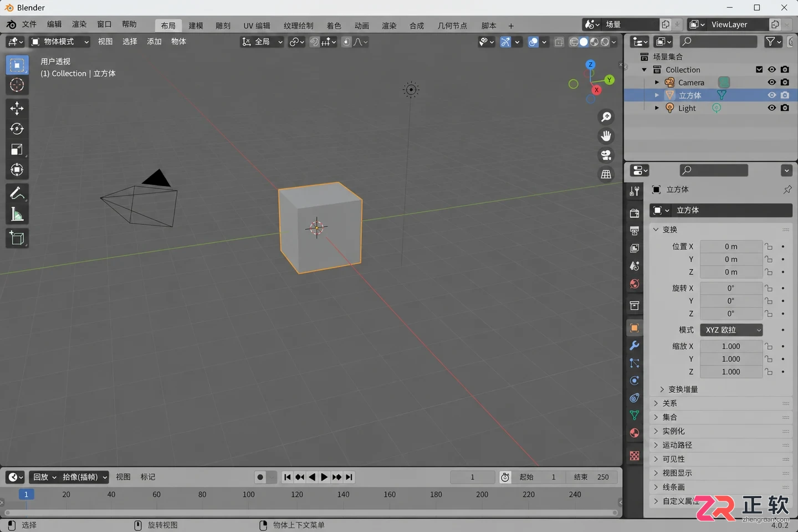Select the Measure tool
The image size is (798, 532).
(x=17, y=214)
